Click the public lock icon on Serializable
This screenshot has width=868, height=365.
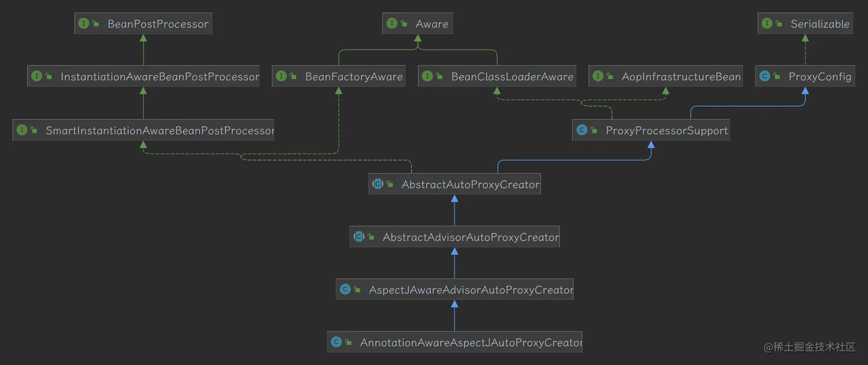[x=778, y=24]
